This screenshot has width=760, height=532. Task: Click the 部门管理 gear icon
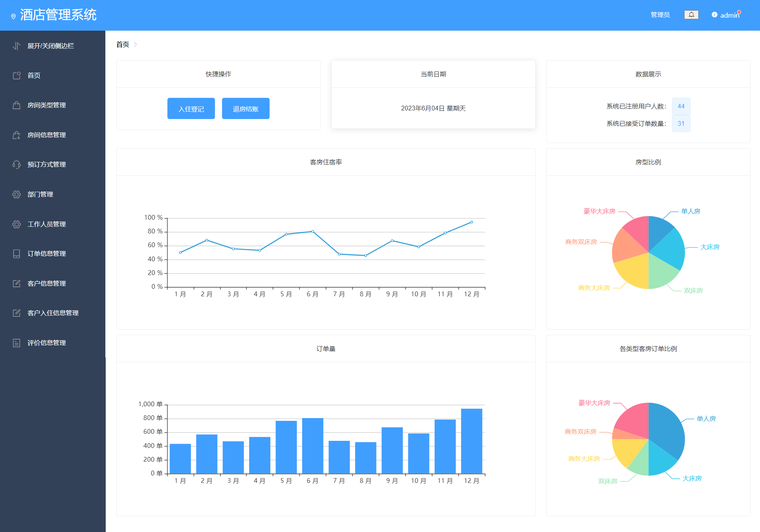point(17,194)
